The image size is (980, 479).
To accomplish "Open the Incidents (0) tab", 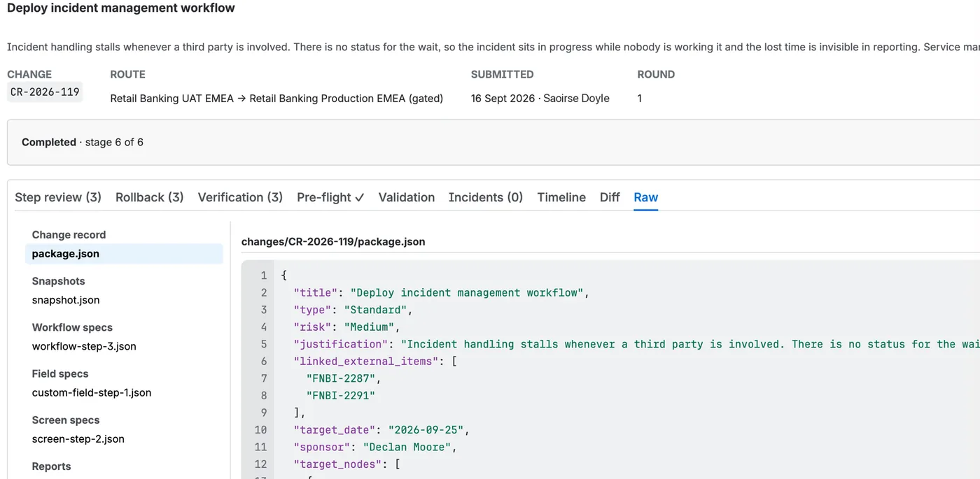I will pyautogui.click(x=486, y=197).
